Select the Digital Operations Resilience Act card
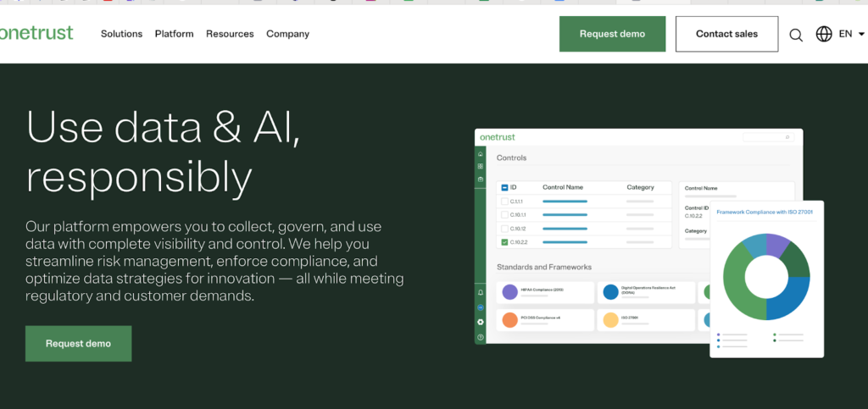 (646, 292)
